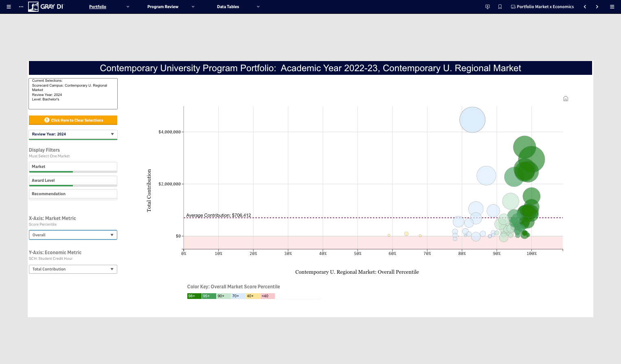Go to previous sheet arrow
The width and height of the screenshot is (621, 364).
coord(585,7)
